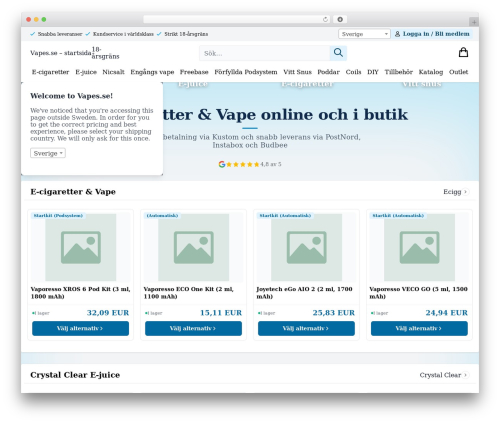Open Ecigg link chevron arrow
The image size is (500, 423).
click(466, 192)
